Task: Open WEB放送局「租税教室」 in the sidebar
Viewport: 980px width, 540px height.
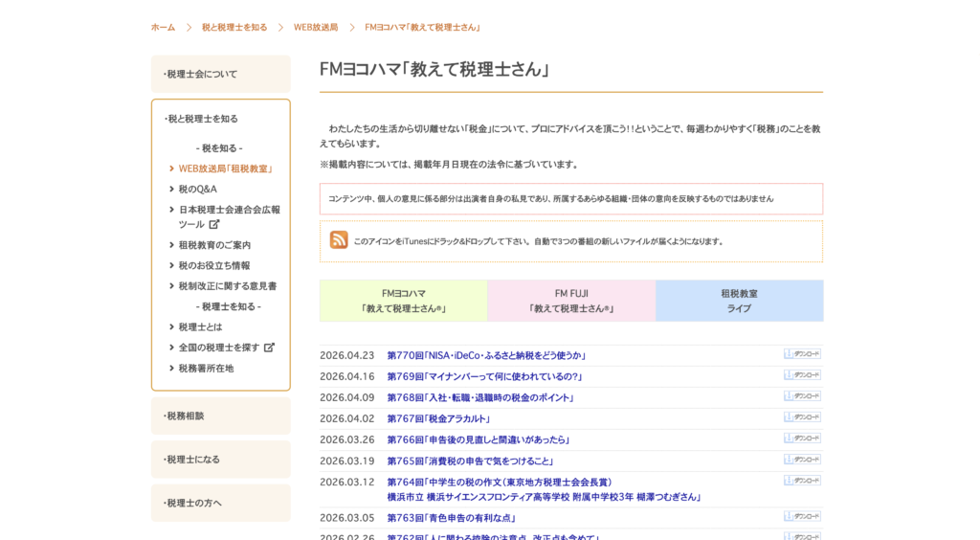Action: (226, 169)
